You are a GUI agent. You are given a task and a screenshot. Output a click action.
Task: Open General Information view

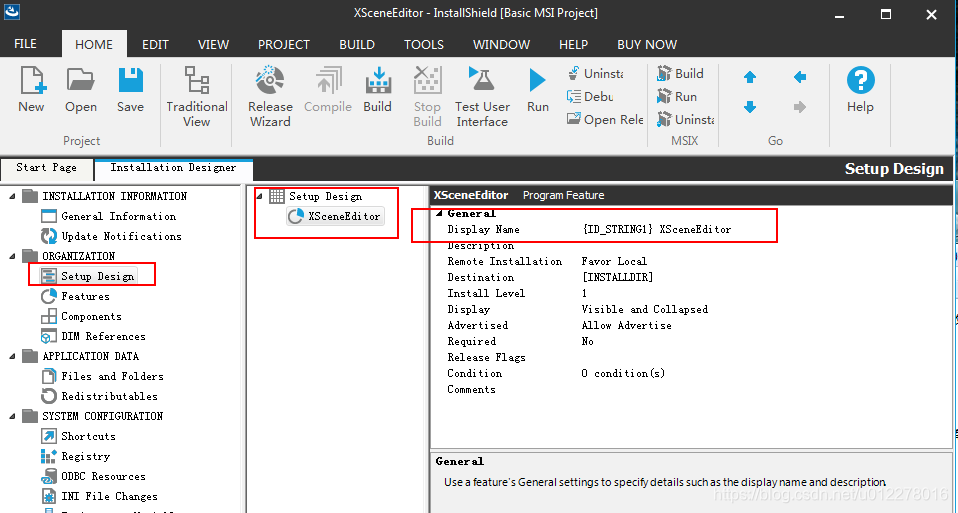click(109, 216)
